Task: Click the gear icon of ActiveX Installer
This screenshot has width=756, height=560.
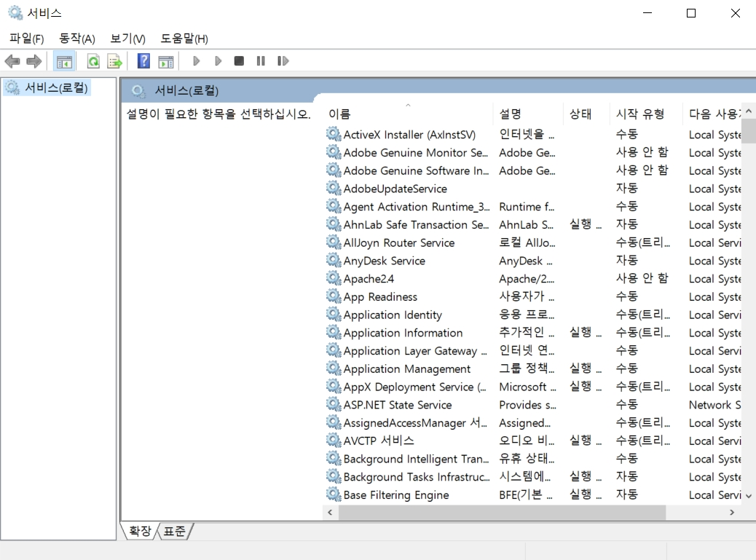Action: point(333,133)
